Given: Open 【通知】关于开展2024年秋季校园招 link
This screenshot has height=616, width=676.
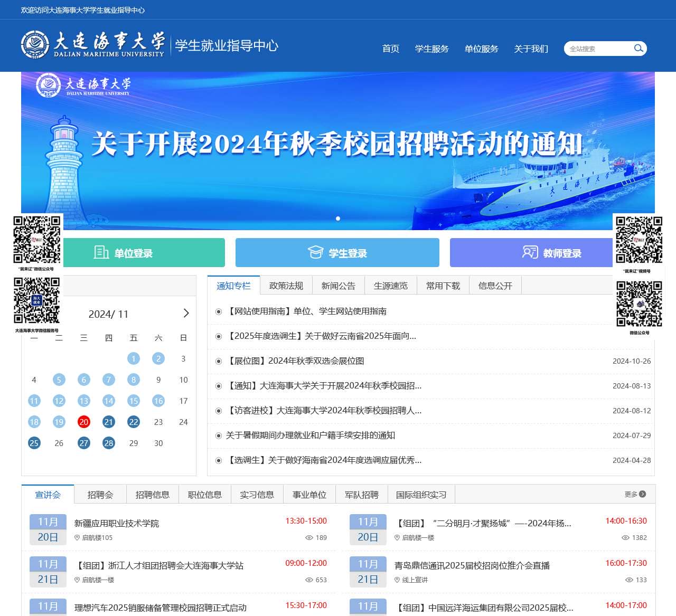Looking at the screenshot, I should (324, 386).
